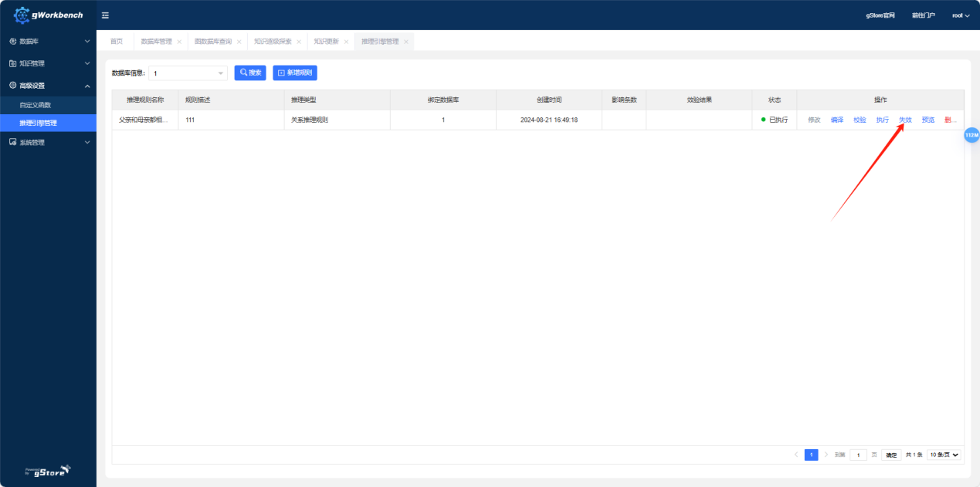
Task: Click the gWorkbench gear logo
Action: coord(22,15)
